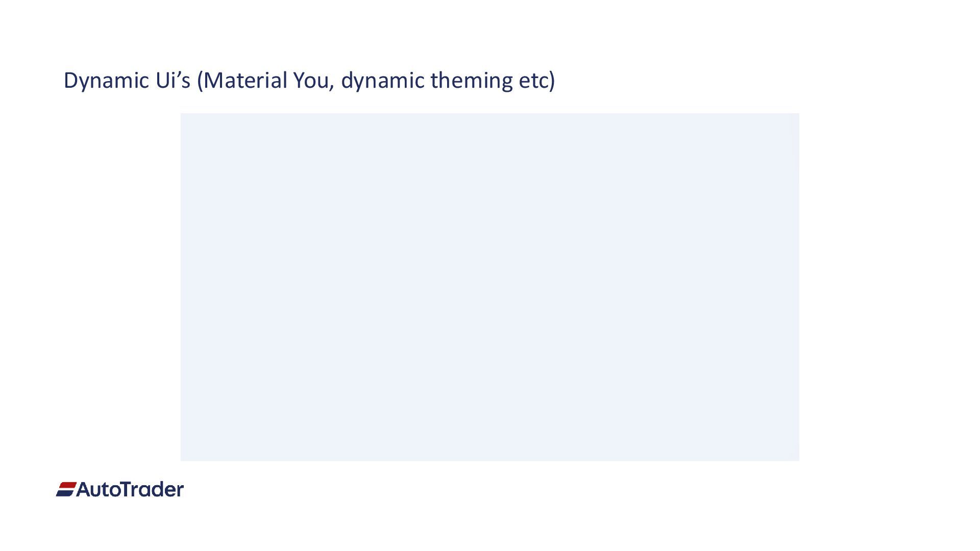The height and width of the screenshot is (551, 980).
Task: Click the slide title text
Action: (309, 81)
